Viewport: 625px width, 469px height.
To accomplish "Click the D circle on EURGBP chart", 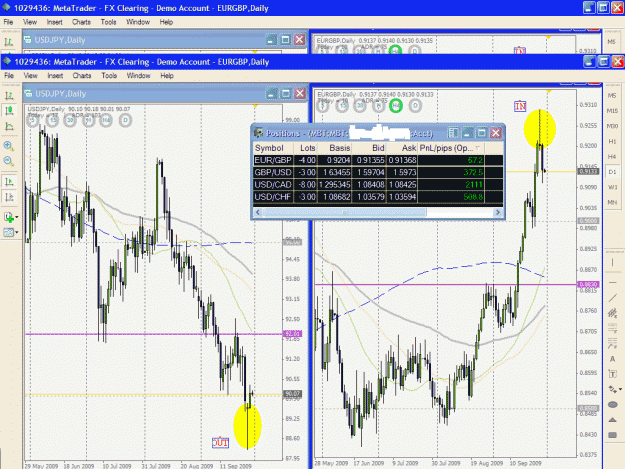I will click(x=415, y=106).
